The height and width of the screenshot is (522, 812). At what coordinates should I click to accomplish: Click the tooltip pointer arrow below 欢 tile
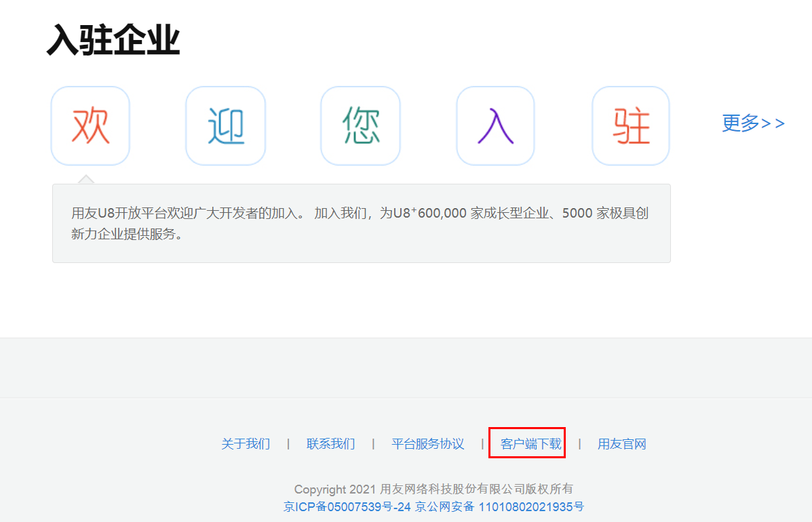tap(86, 179)
